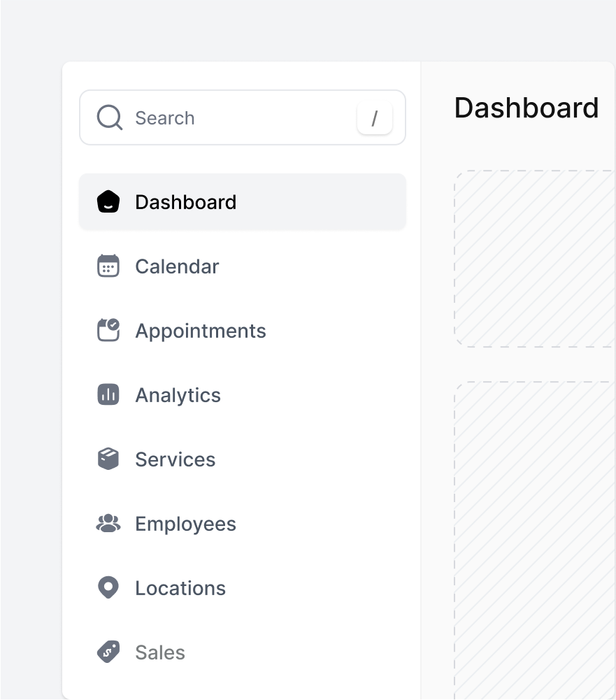The image size is (616, 700).
Task: Click the Dashboard home icon
Action: (x=108, y=202)
